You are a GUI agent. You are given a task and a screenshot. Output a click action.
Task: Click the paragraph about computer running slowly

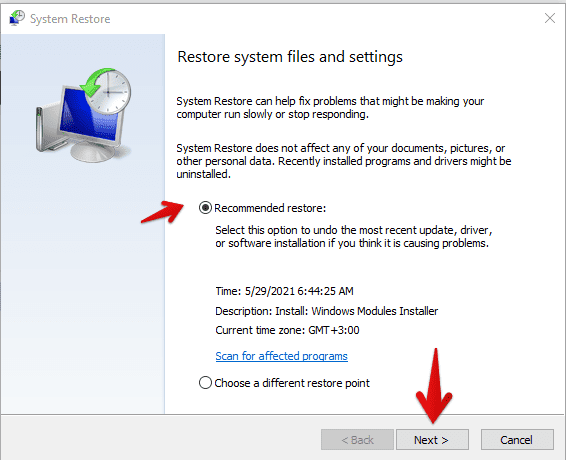330,108
